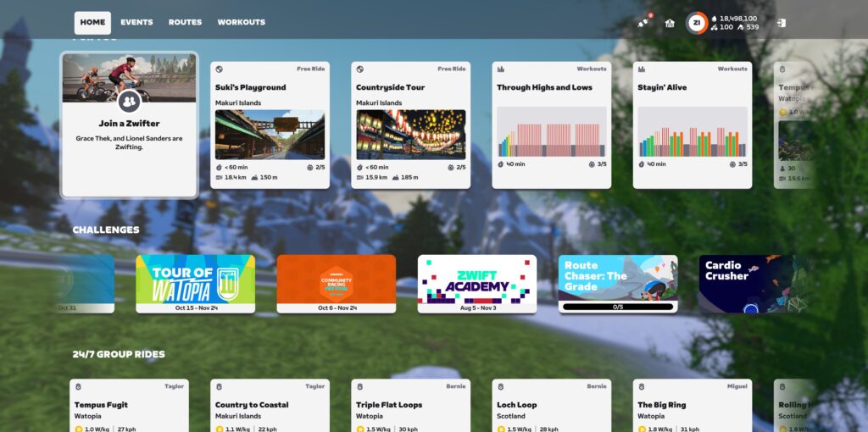Click the exit door icon
The width and height of the screenshot is (868, 432).
click(x=781, y=23)
